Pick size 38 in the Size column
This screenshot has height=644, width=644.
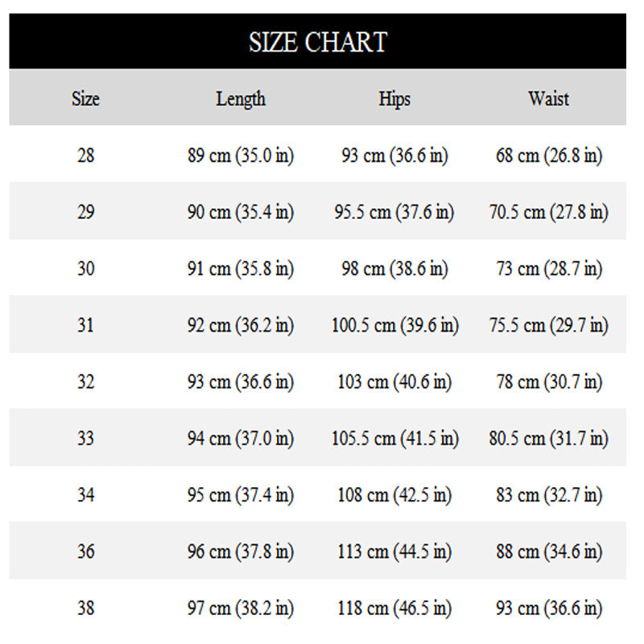[85, 609]
